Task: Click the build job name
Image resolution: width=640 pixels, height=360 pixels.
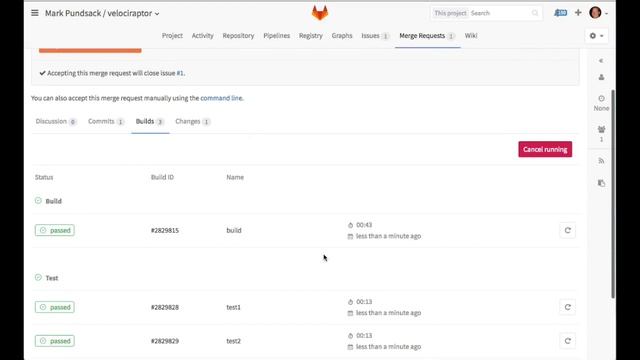Action: click(x=234, y=230)
